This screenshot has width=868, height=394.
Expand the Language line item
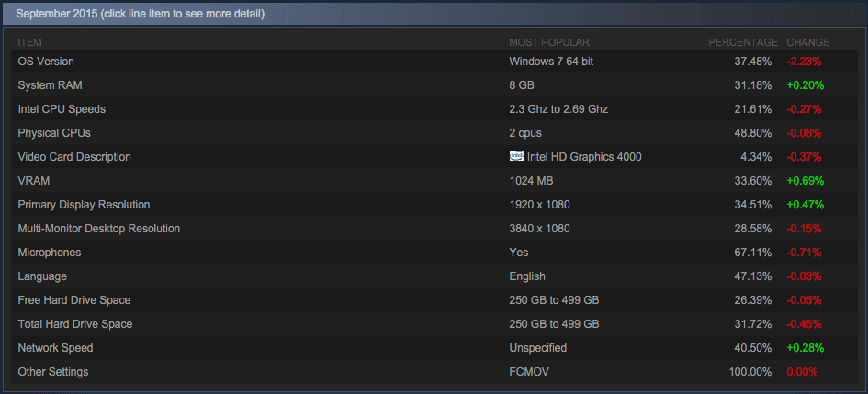coord(42,276)
